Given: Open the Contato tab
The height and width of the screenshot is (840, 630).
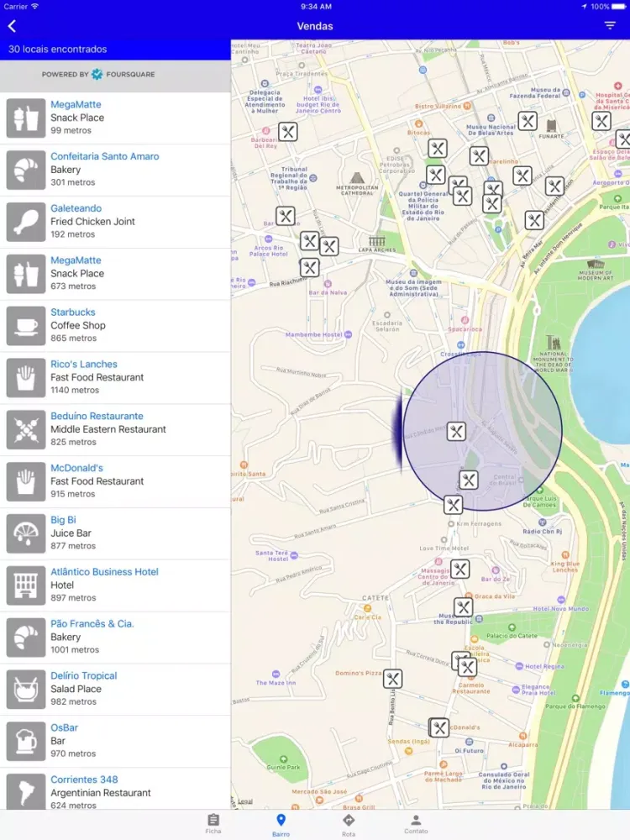Looking at the screenshot, I should click(416, 824).
